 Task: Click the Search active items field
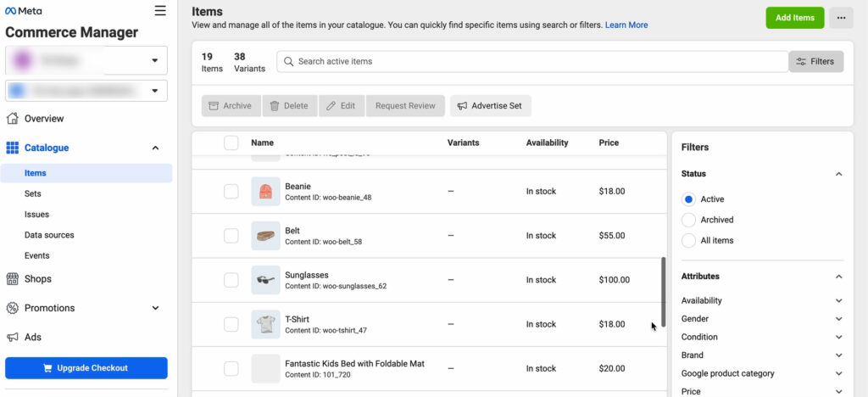(534, 62)
